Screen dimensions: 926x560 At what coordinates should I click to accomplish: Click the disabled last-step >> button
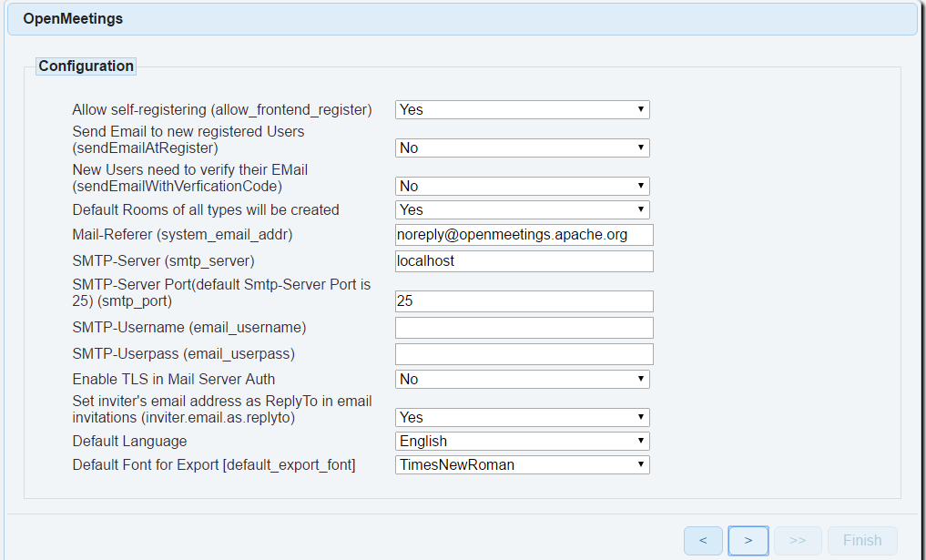point(798,541)
